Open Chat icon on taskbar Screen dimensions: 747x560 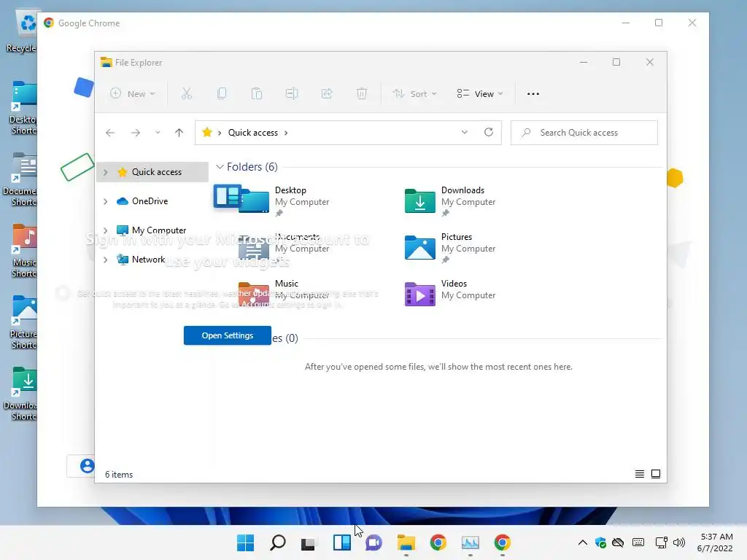374,542
